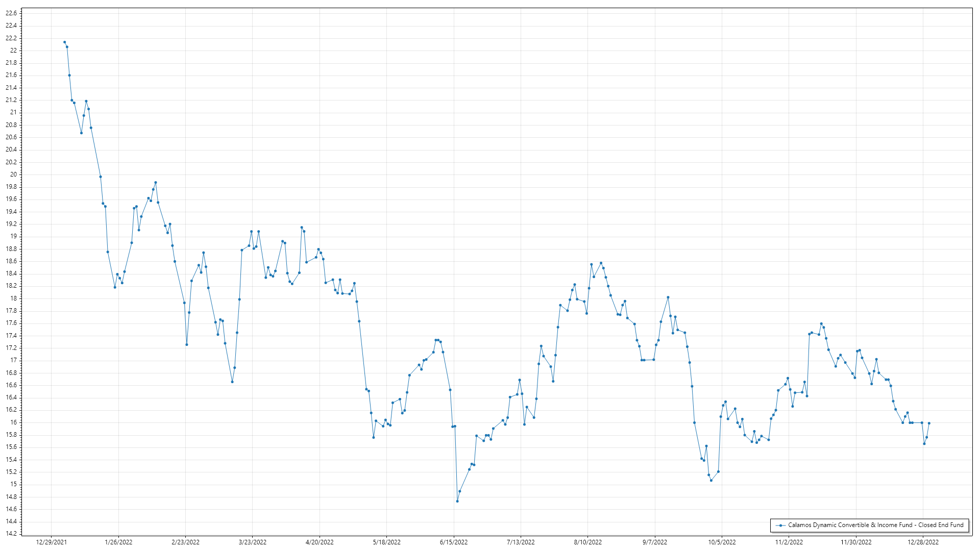The height and width of the screenshot is (551, 980).
Task: Click the 7/13/2022 date tick label
Action: [521, 542]
